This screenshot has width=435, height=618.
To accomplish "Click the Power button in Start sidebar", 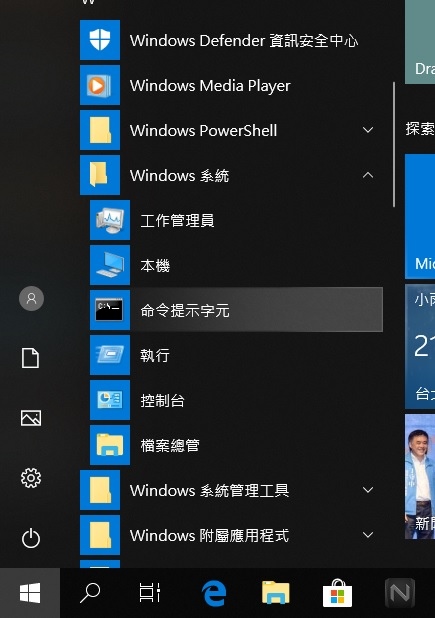I will (31, 538).
